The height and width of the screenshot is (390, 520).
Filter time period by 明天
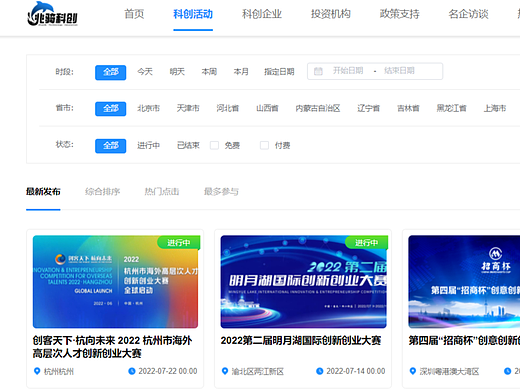coord(177,72)
